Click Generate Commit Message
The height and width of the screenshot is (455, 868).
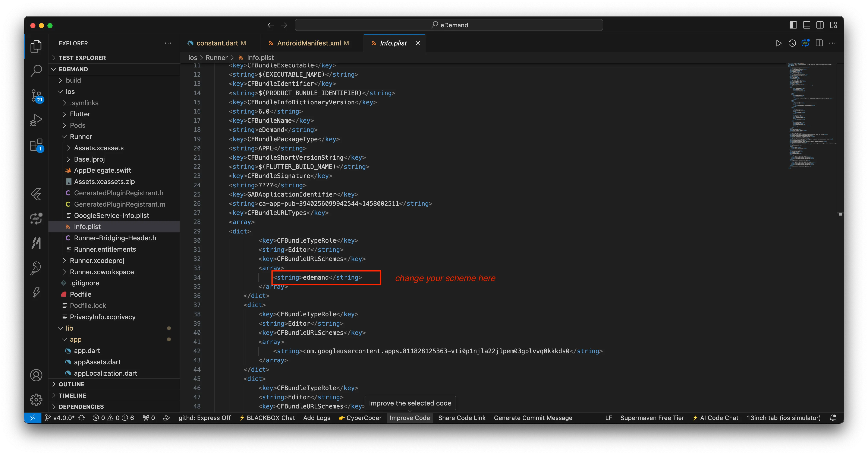coord(533,418)
